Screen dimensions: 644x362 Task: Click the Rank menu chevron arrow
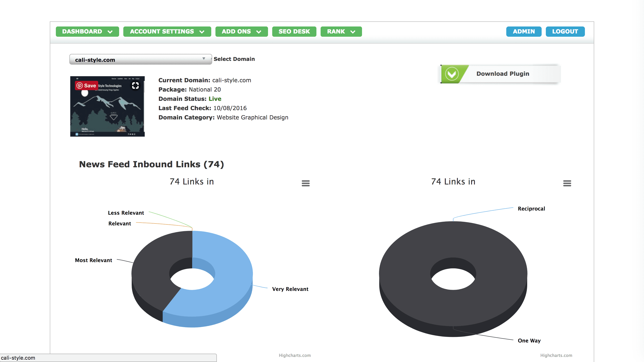point(353,32)
